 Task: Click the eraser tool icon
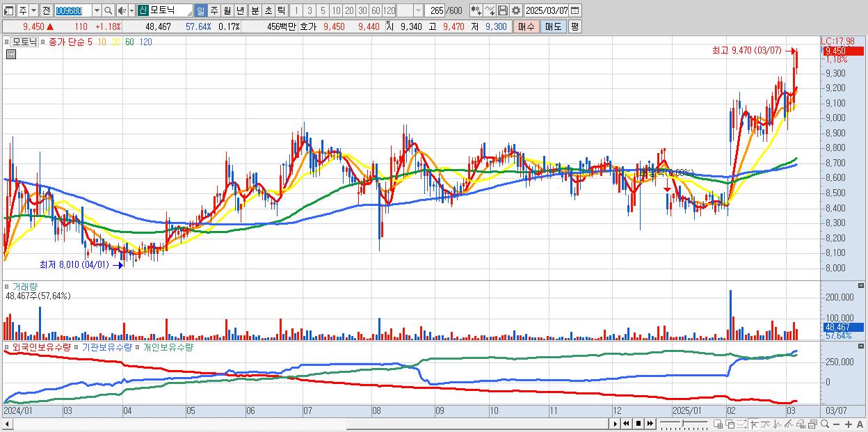pos(801,424)
